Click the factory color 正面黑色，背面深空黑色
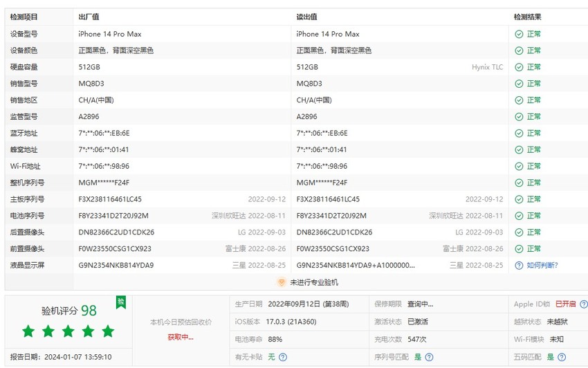Image resolution: width=588 pixels, height=368 pixels. tap(116, 50)
